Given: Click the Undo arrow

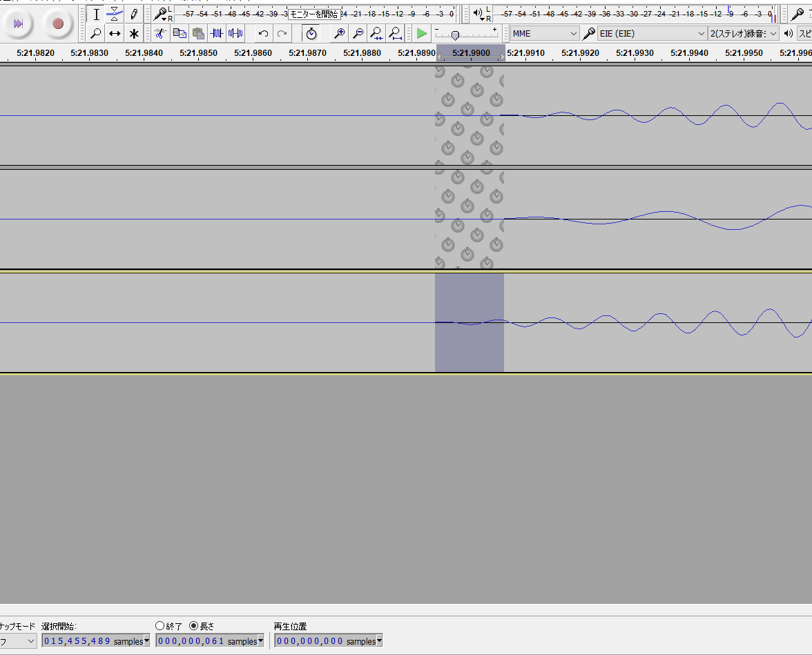Looking at the screenshot, I should [263, 33].
